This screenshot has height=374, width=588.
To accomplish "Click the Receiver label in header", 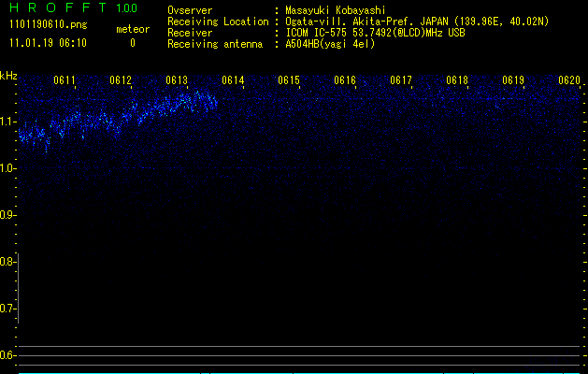I will coord(190,33).
